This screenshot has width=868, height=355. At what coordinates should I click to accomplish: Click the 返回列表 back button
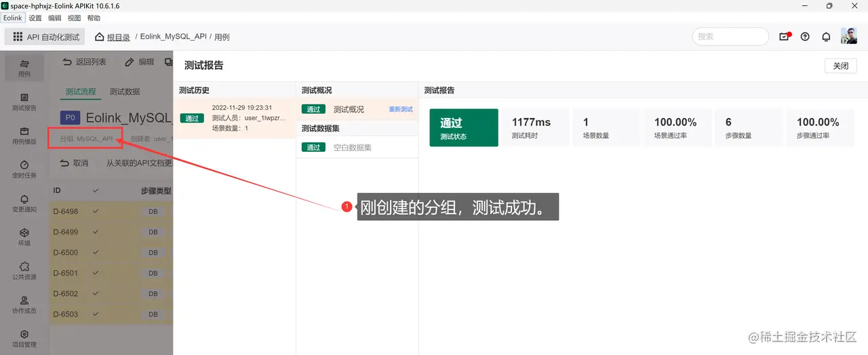[x=84, y=62]
